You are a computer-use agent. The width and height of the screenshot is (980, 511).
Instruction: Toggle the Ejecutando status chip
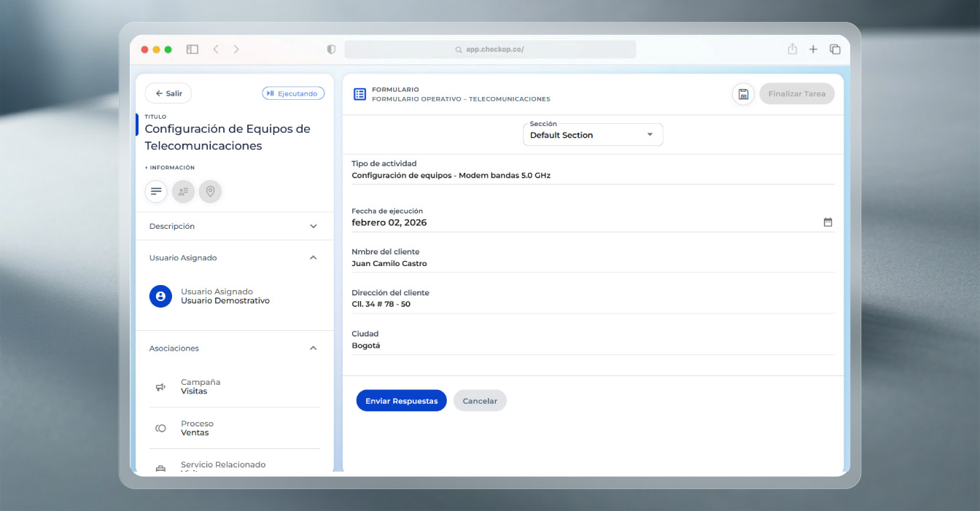pyautogui.click(x=293, y=93)
